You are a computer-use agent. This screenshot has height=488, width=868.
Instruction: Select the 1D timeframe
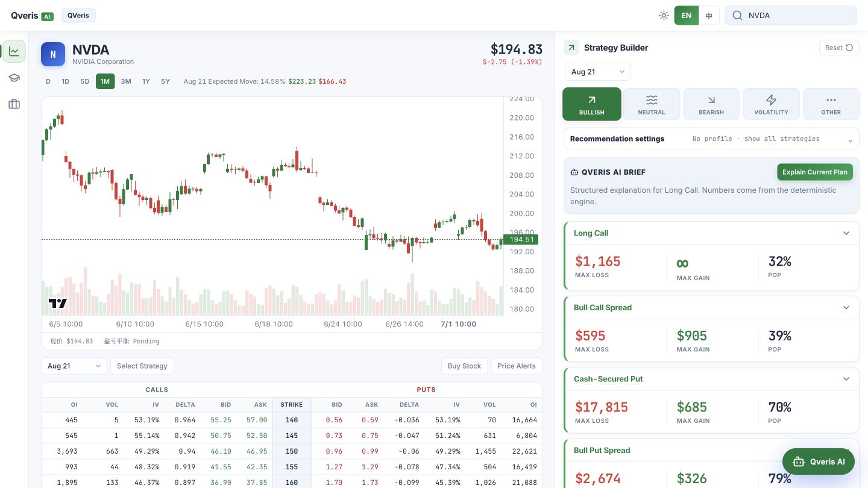pyautogui.click(x=66, y=81)
